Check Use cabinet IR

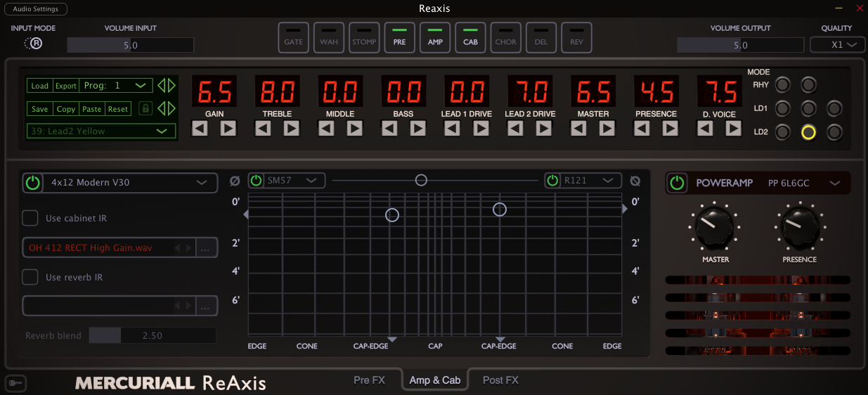30,218
